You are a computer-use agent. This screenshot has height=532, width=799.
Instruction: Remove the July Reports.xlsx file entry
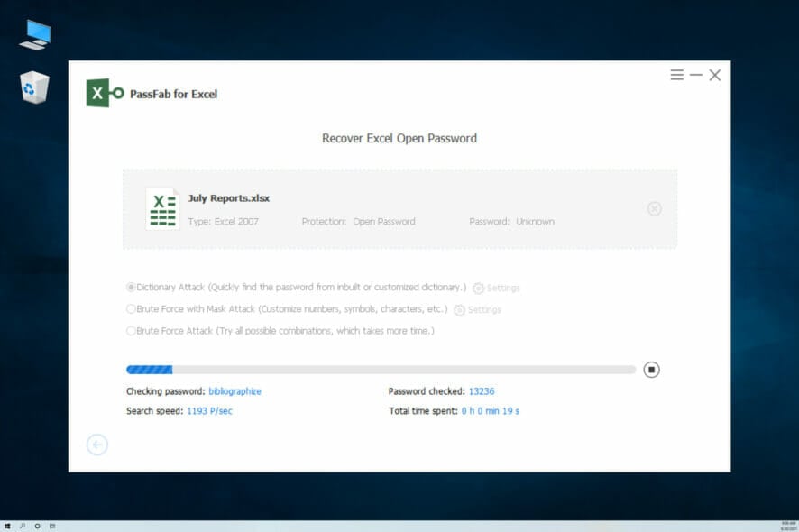pos(655,208)
